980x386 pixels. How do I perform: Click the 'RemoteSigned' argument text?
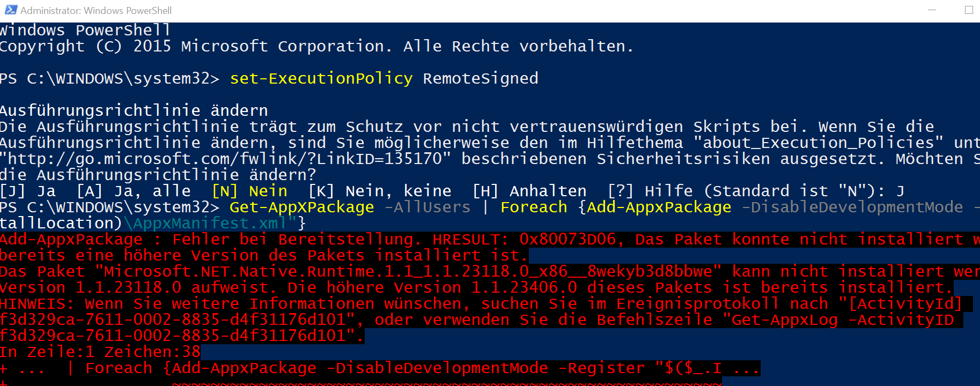481,78
